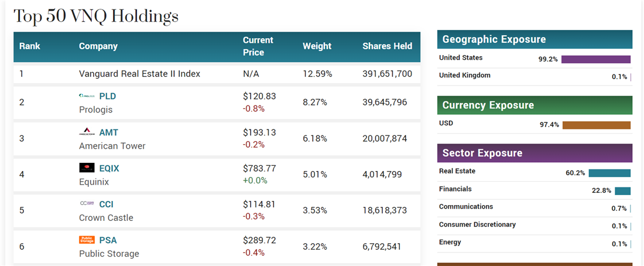Select the Vanguard Real Estate II Index row
The image size is (644, 266).
point(217,74)
